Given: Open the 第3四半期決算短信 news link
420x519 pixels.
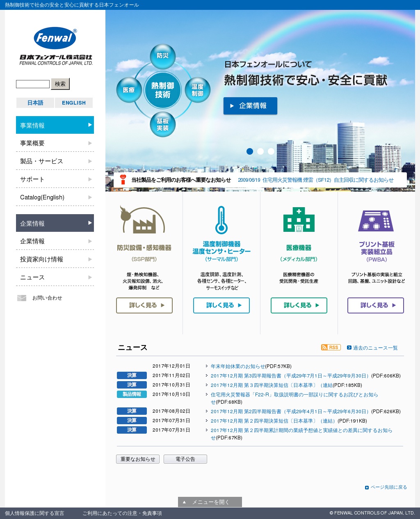Looking at the screenshot, I should pyautogui.click(x=272, y=385).
